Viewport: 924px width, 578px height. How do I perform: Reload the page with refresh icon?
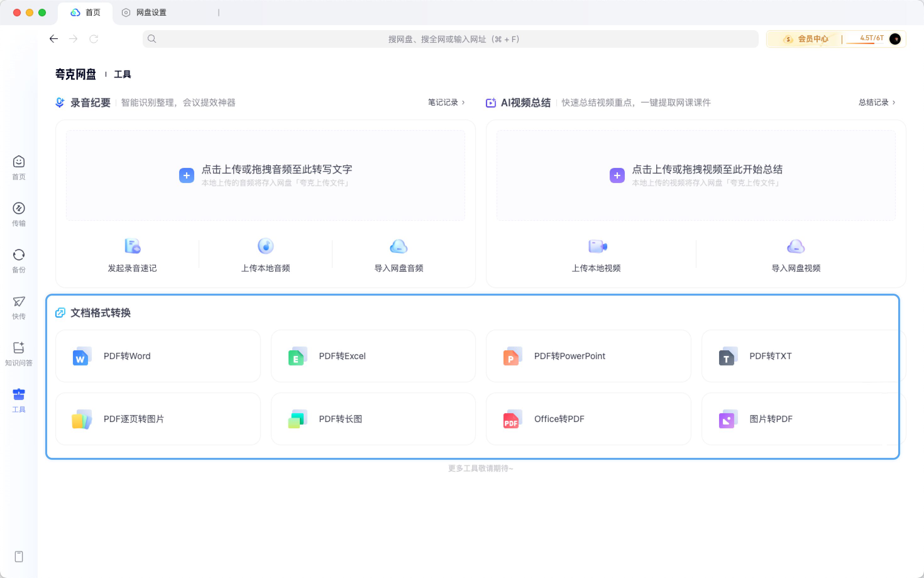94,39
